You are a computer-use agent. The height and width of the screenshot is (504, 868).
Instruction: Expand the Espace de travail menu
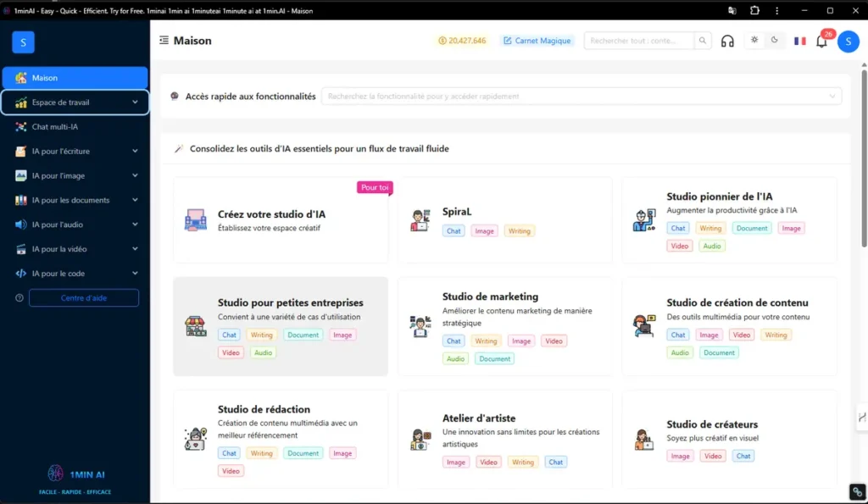pyautogui.click(x=75, y=102)
